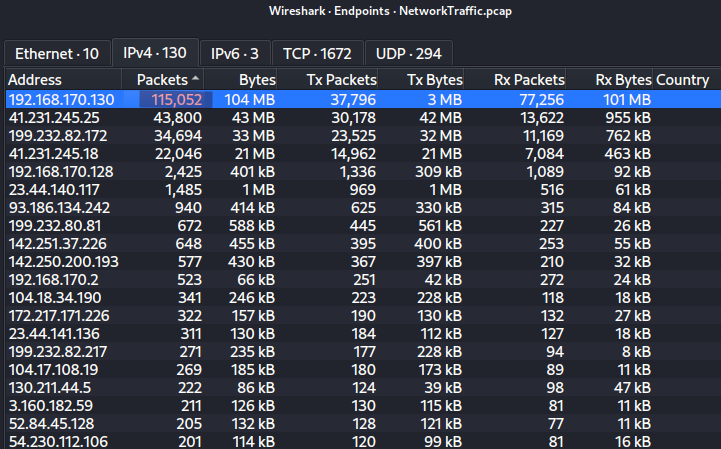Select the 104.18.34.190 address row

pos(363,297)
